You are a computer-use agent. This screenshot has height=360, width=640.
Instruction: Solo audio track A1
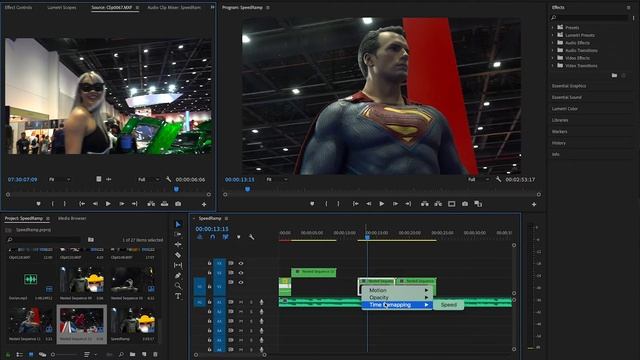251,302
